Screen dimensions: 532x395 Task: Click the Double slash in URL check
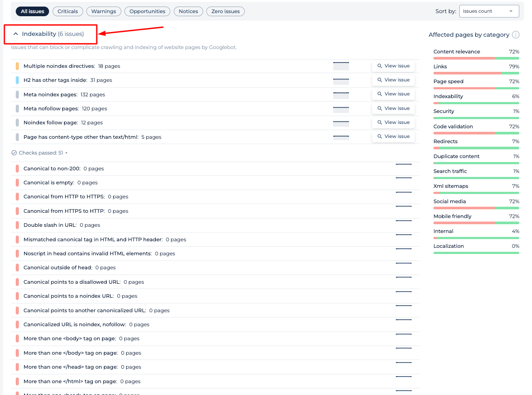[x=215, y=225]
